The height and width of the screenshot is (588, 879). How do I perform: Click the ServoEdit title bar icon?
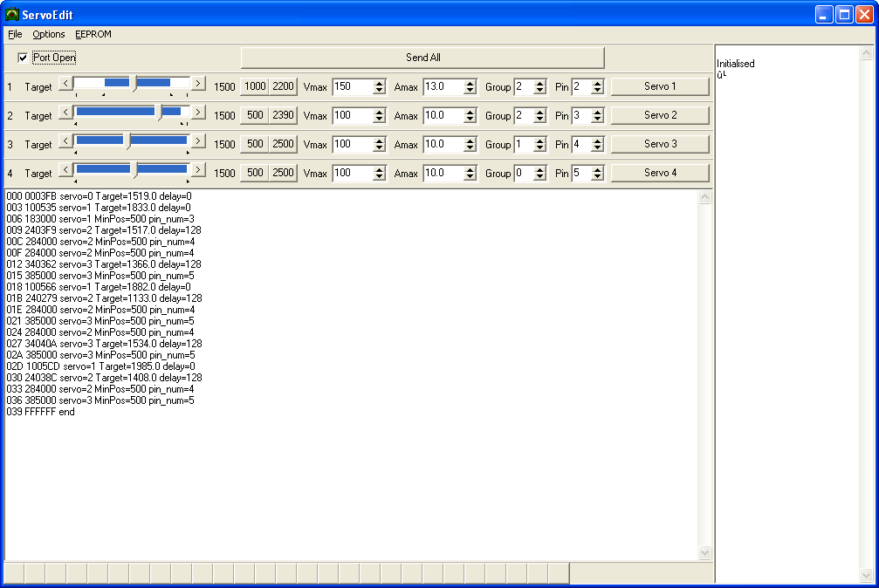click(11, 15)
